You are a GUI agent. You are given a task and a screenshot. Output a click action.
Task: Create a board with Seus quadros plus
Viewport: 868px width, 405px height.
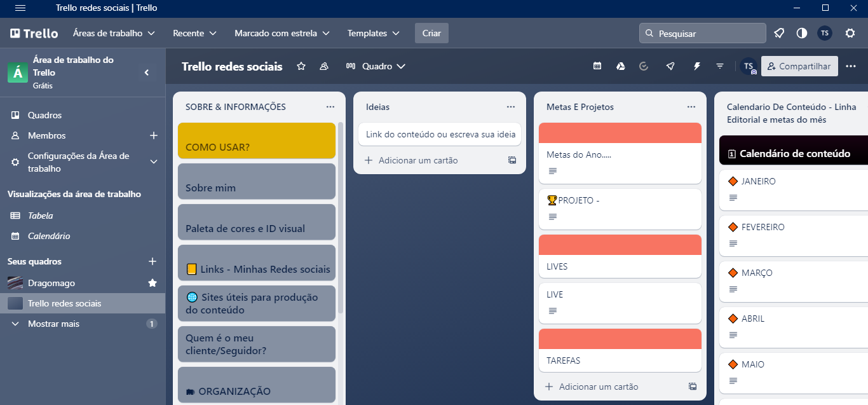153,261
